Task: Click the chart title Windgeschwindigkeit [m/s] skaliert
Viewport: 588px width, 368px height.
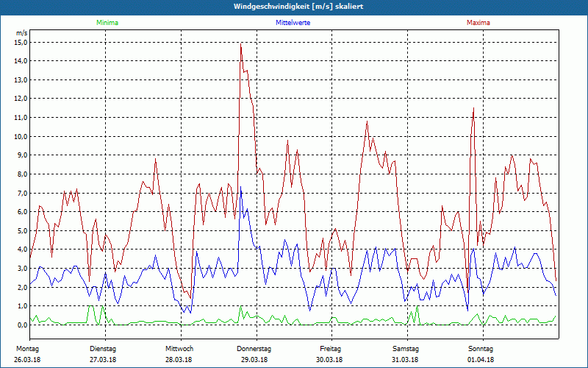Action: (x=298, y=7)
